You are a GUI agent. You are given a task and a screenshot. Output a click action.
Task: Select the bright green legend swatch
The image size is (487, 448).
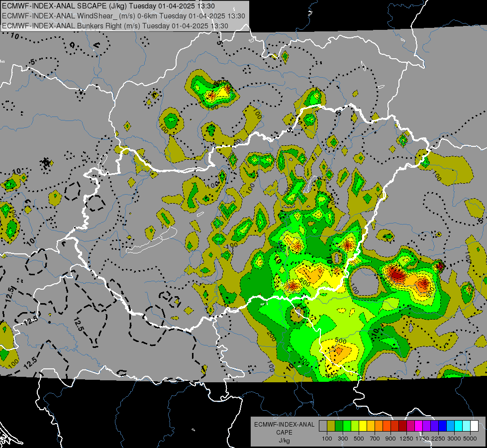(347, 426)
